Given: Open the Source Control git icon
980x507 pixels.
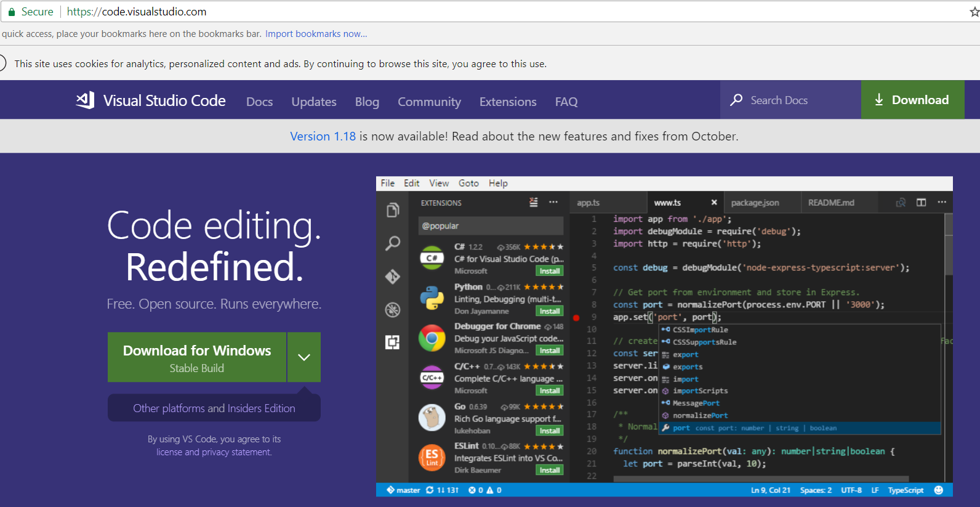Looking at the screenshot, I should 393,277.
